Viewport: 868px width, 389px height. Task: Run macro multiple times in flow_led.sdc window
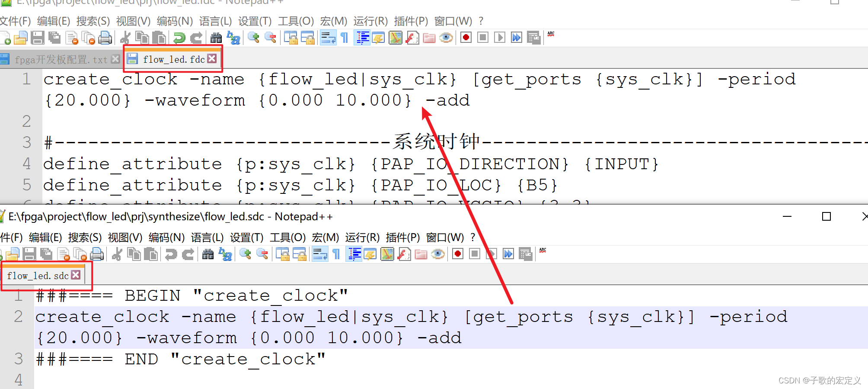point(508,254)
